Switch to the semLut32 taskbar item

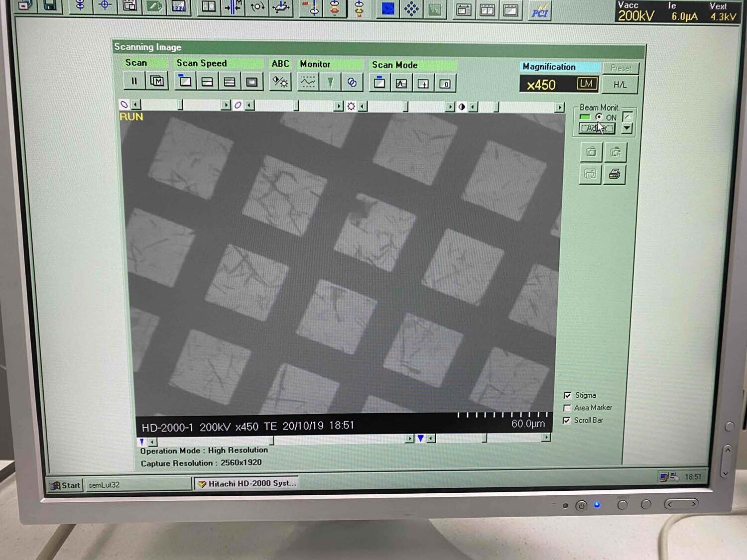[138, 484]
